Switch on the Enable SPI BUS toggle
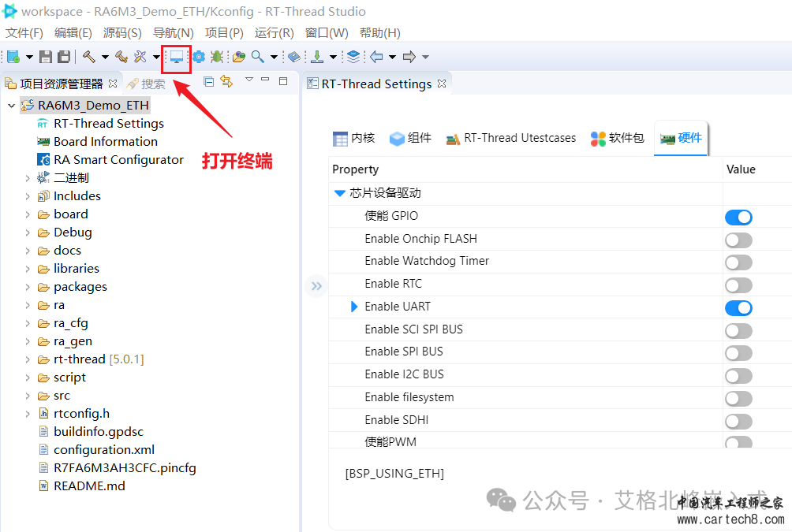Viewport: 792px width, 532px height. (x=738, y=353)
